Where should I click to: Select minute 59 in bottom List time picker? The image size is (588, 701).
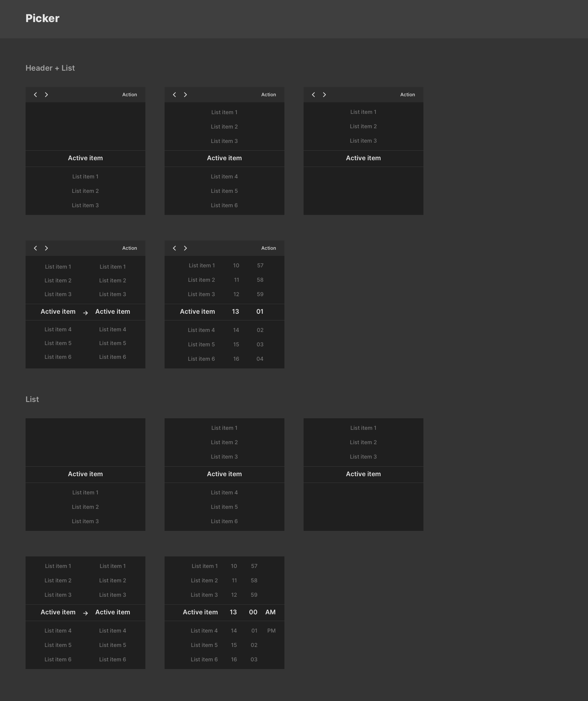(x=254, y=595)
